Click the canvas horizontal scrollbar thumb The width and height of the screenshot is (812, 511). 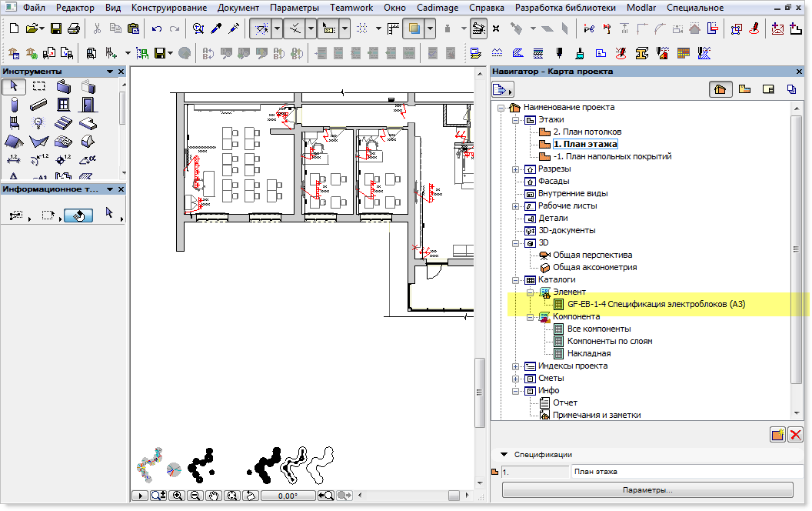click(x=454, y=496)
